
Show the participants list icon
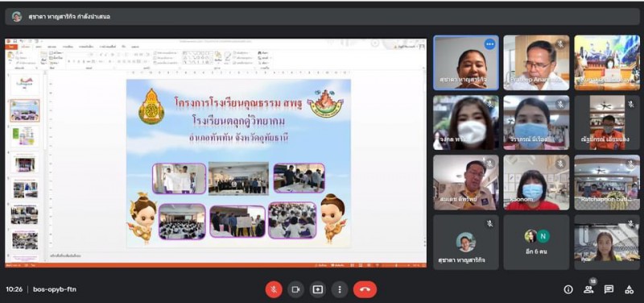(588, 289)
